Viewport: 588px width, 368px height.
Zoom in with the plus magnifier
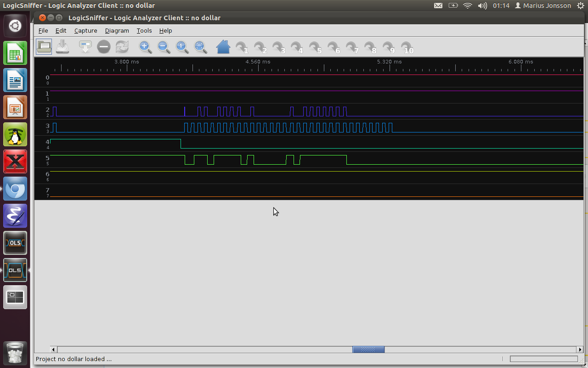(x=146, y=46)
